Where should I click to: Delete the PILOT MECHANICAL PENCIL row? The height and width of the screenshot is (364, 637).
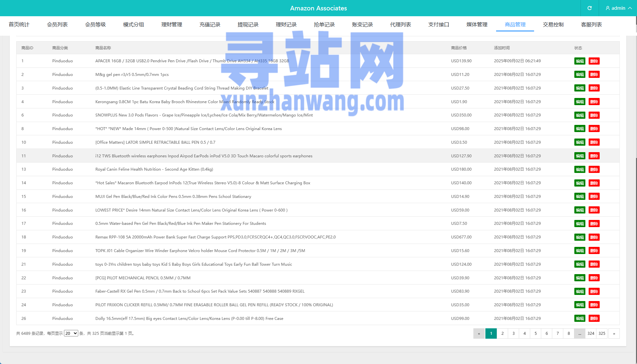pos(594,278)
